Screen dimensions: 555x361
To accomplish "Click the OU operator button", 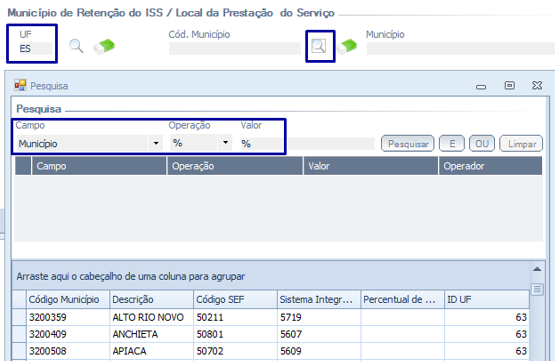I will [482, 144].
